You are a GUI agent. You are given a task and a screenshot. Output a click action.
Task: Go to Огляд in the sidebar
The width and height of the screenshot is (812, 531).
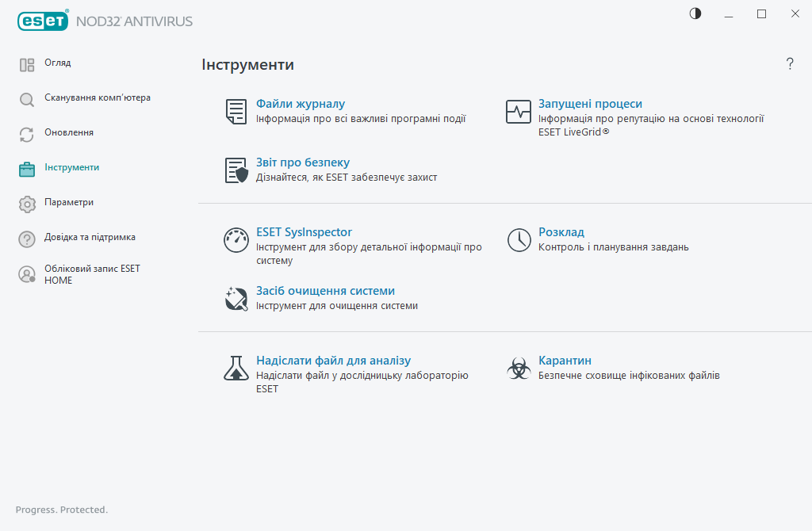coord(57,63)
